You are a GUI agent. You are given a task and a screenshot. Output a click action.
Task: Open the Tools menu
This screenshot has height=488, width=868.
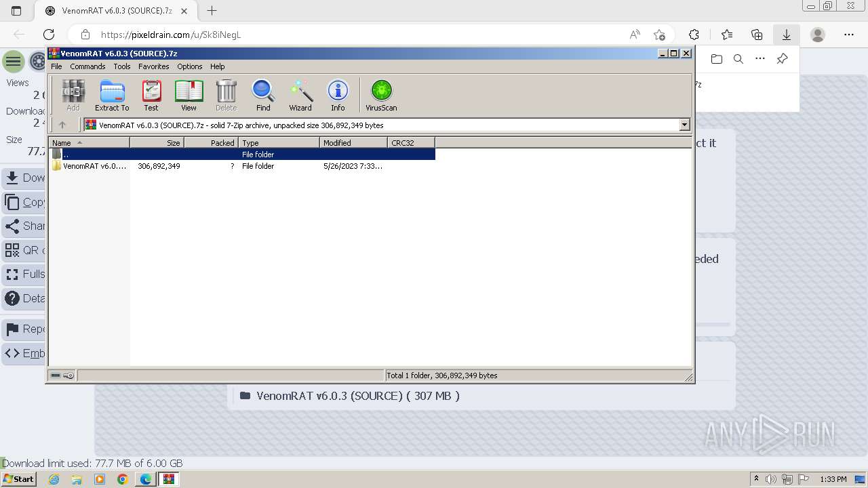[x=122, y=66]
